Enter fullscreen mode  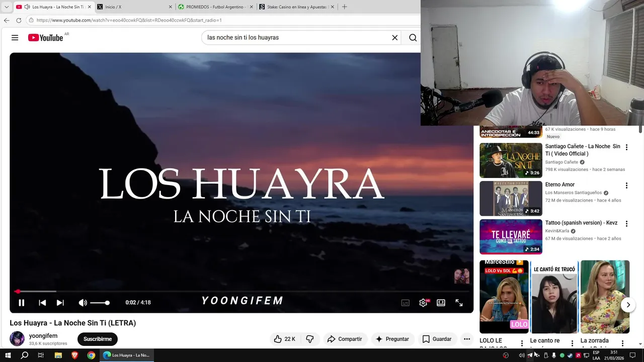459,303
